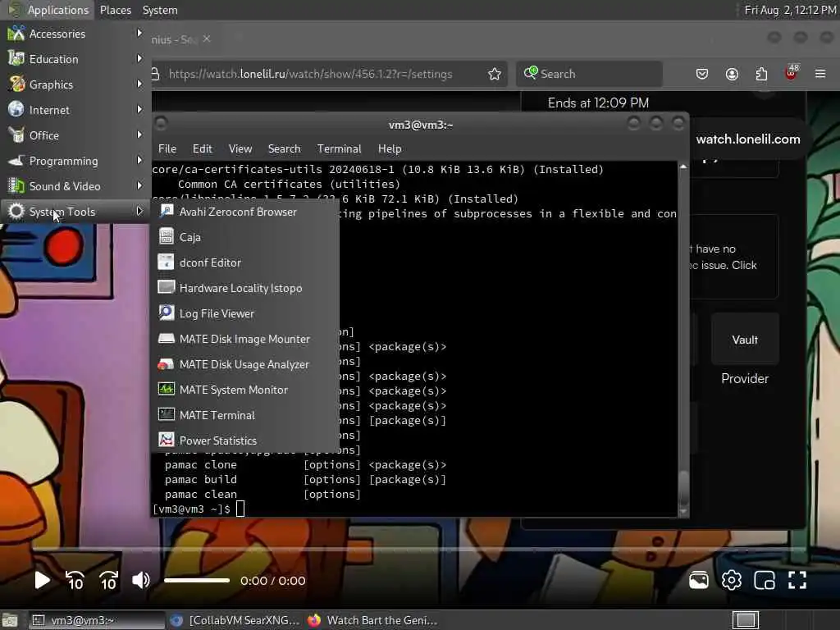840x630 pixels.
Task: Expand the Accessories submenu arrow
Action: click(x=139, y=33)
